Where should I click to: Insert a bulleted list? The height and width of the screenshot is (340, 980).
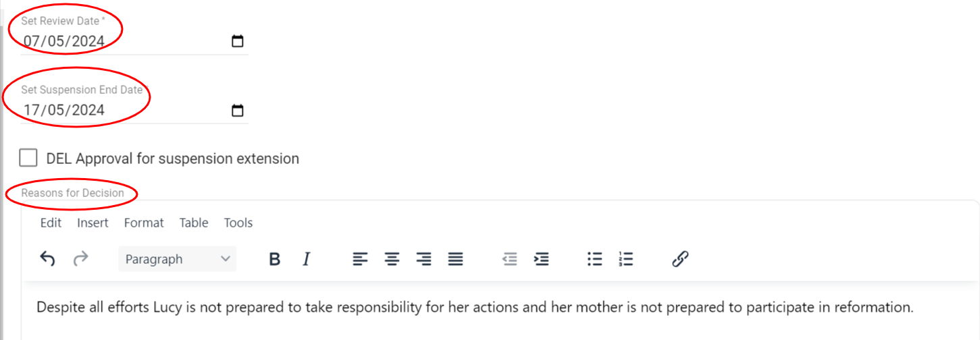point(594,259)
